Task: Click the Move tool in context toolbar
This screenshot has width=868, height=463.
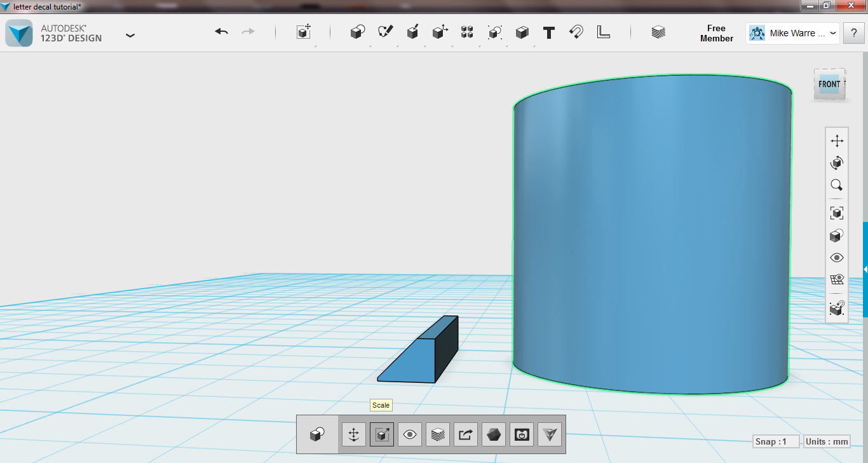Action: click(x=354, y=434)
